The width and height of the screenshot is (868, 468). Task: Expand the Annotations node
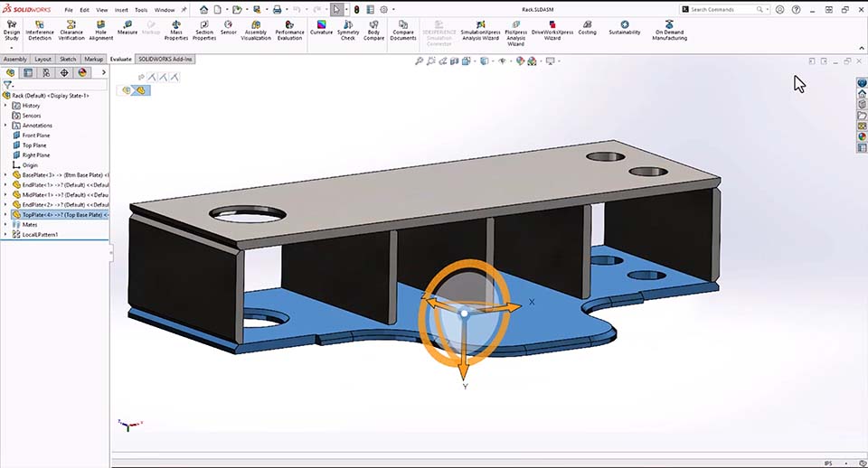5,125
